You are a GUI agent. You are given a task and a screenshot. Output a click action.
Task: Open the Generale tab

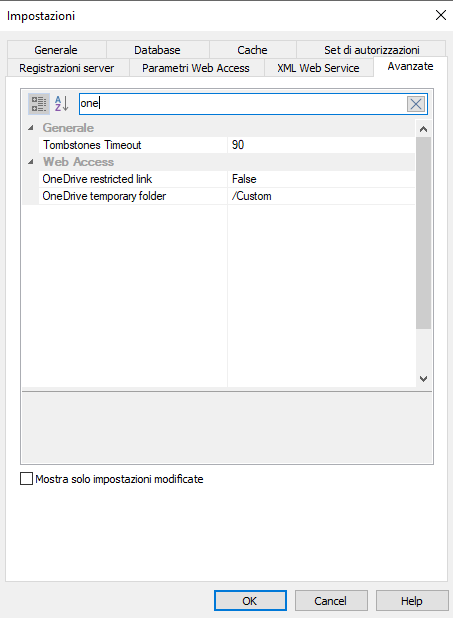pyautogui.click(x=56, y=50)
